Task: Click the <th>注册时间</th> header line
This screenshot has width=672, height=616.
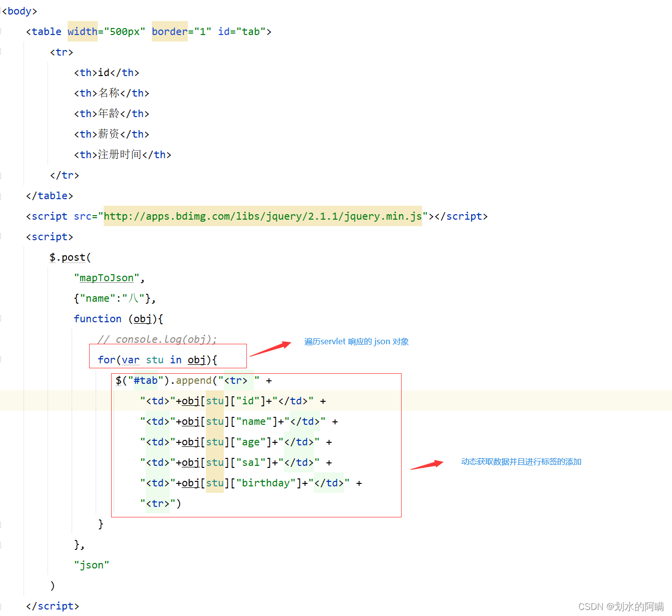Action: (x=123, y=155)
